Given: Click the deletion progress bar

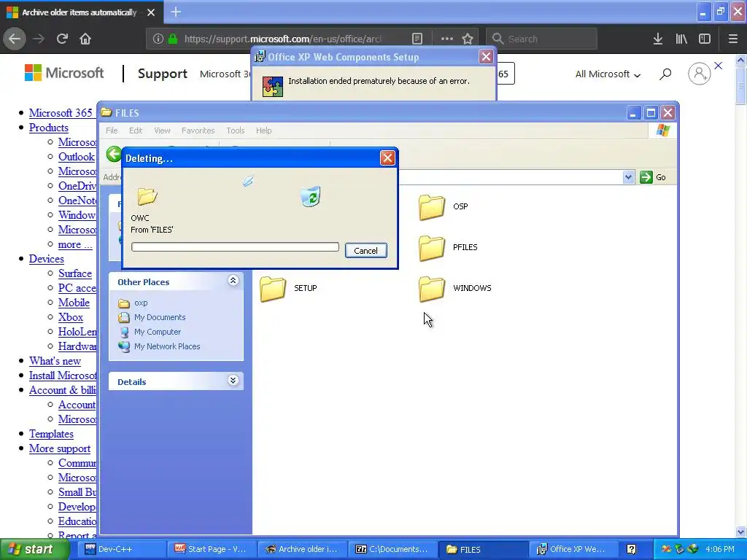Looking at the screenshot, I should [235, 246].
